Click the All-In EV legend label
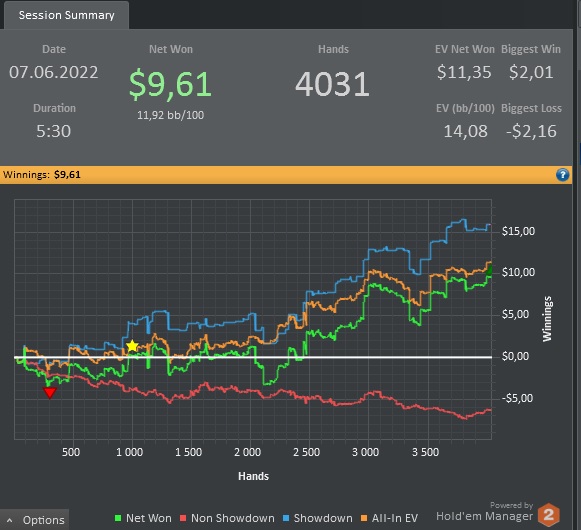The width and height of the screenshot is (581, 530). [x=395, y=518]
